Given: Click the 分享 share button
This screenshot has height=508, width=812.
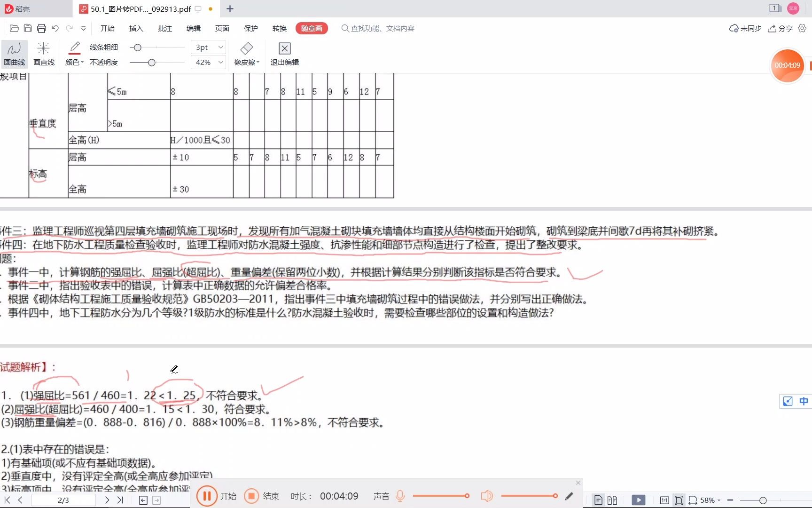Looking at the screenshot, I should [780, 28].
